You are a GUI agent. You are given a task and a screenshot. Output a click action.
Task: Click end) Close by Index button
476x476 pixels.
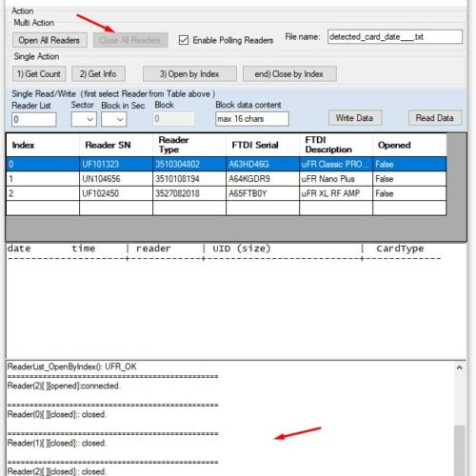(289, 74)
